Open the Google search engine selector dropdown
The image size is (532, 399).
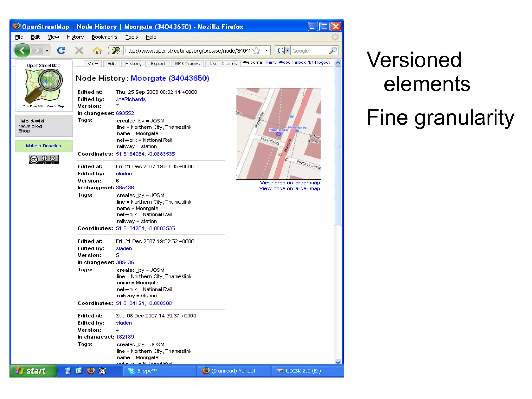click(288, 50)
